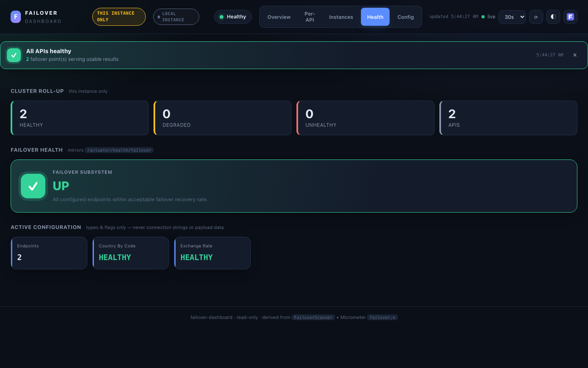
Task: Switch to the Instances tab
Action: click(x=341, y=17)
